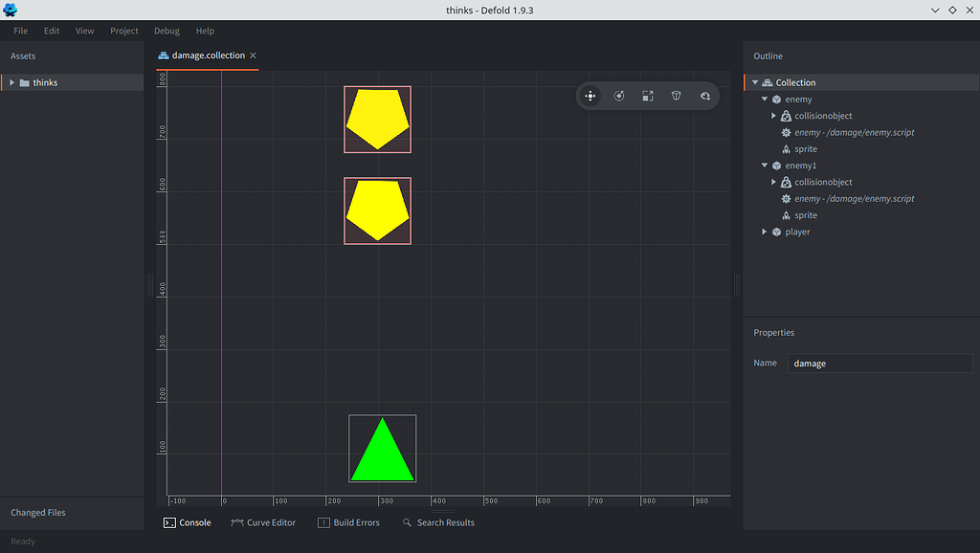Screen dimensions: 980x553
Task: Expand collisionobject under enemy1
Action: (773, 182)
